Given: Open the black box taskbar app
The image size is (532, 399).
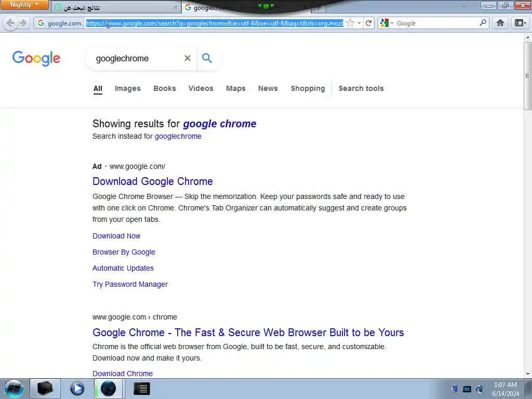Looking at the screenshot, I should click(45, 389).
